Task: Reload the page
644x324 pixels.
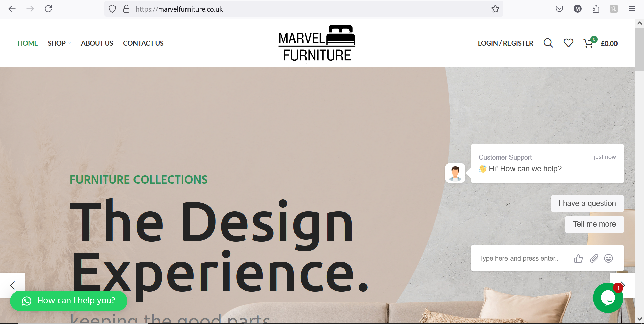Action: click(x=48, y=9)
